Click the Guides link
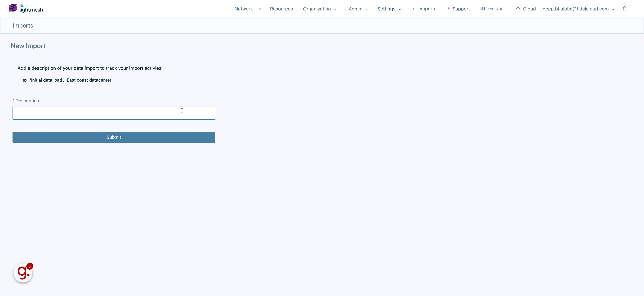The width and height of the screenshot is (644, 296). (496, 8)
